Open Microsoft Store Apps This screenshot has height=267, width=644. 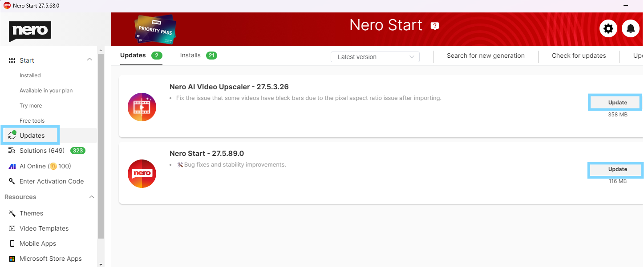click(x=51, y=259)
